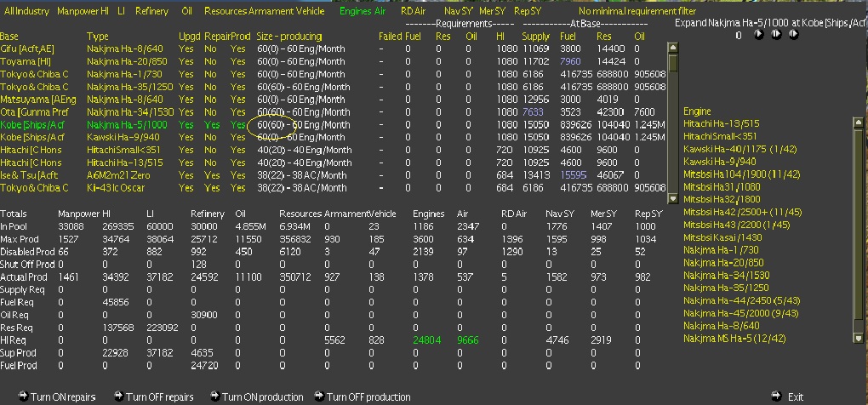Select the Vehicle filter
Image resolution: width=868 pixels, height=405 pixels.
point(311,11)
